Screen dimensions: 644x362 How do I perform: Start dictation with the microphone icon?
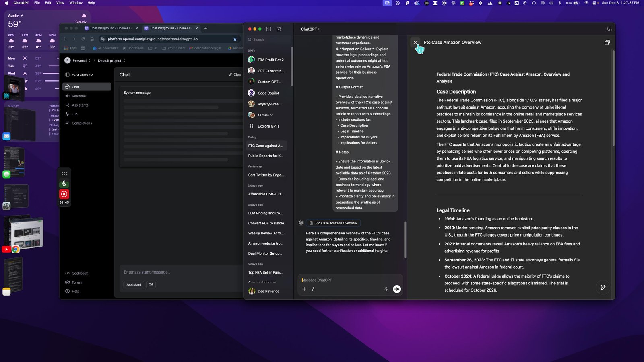386,289
